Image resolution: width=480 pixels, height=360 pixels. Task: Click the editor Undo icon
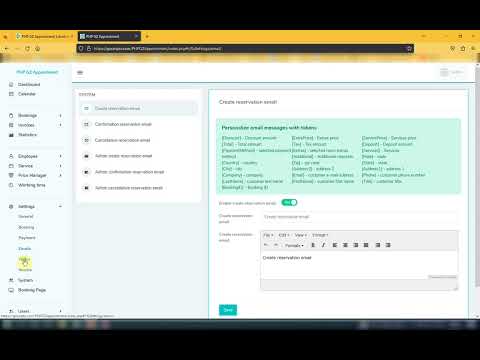[266, 245]
